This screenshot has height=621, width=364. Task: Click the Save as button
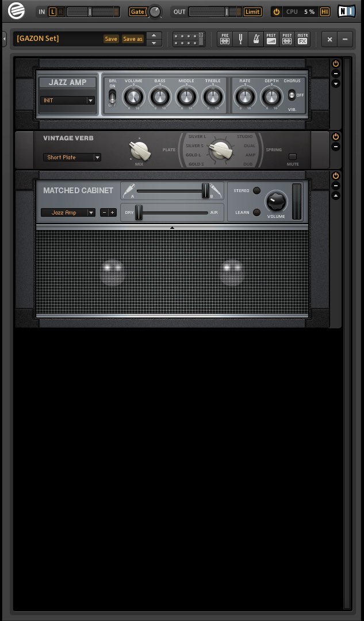pyautogui.click(x=133, y=39)
